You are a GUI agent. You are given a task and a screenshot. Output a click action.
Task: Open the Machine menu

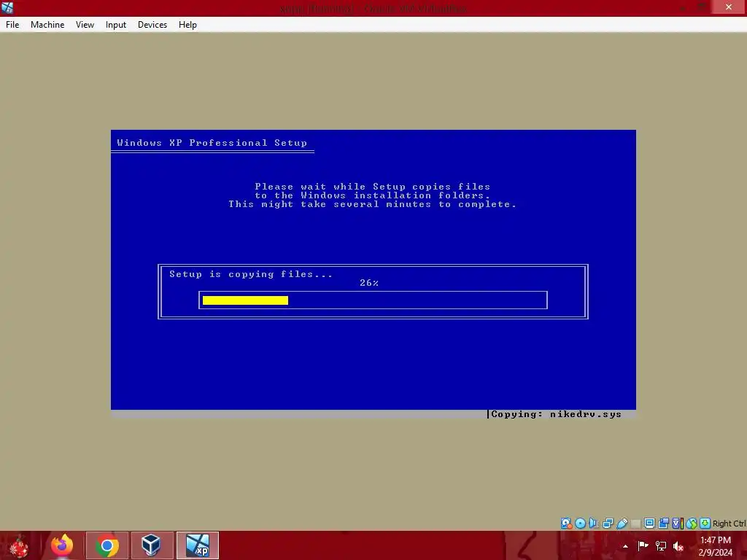(x=47, y=25)
